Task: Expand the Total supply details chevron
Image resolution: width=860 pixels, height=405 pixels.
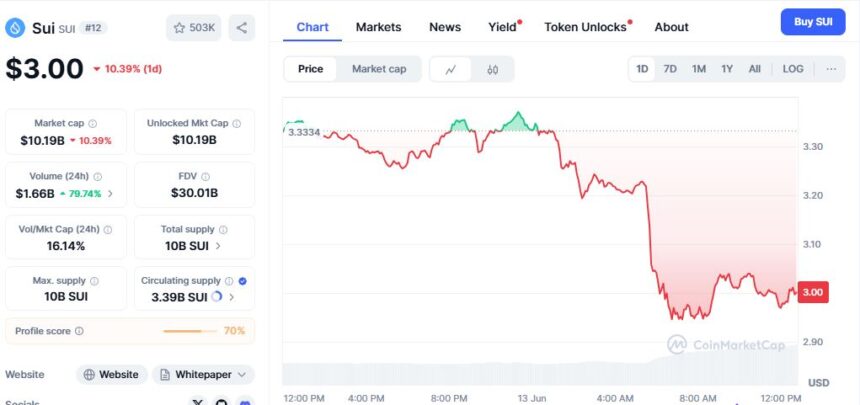Action: pos(219,245)
